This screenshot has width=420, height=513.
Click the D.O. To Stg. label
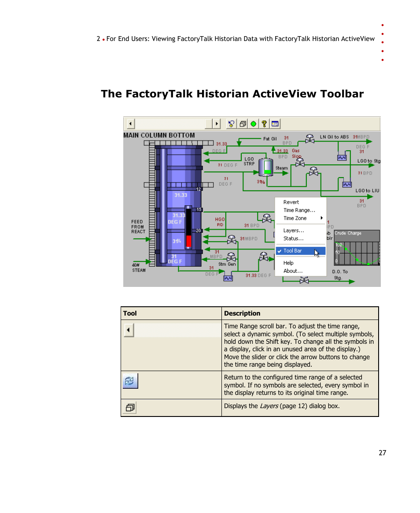pyautogui.click(x=340, y=275)
